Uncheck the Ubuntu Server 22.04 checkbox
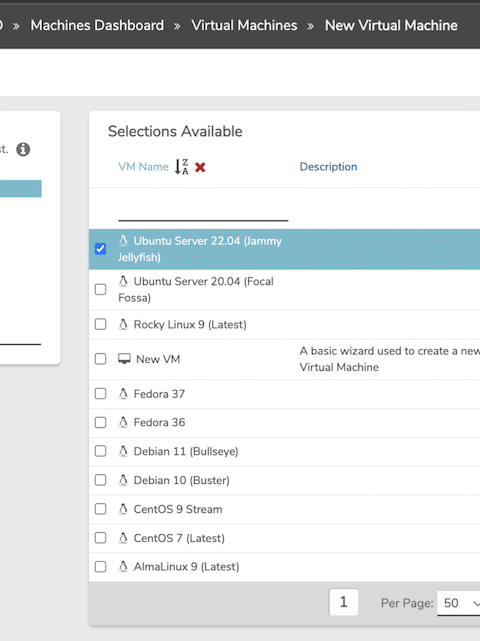The image size is (480, 641). pyautogui.click(x=100, y=249)
